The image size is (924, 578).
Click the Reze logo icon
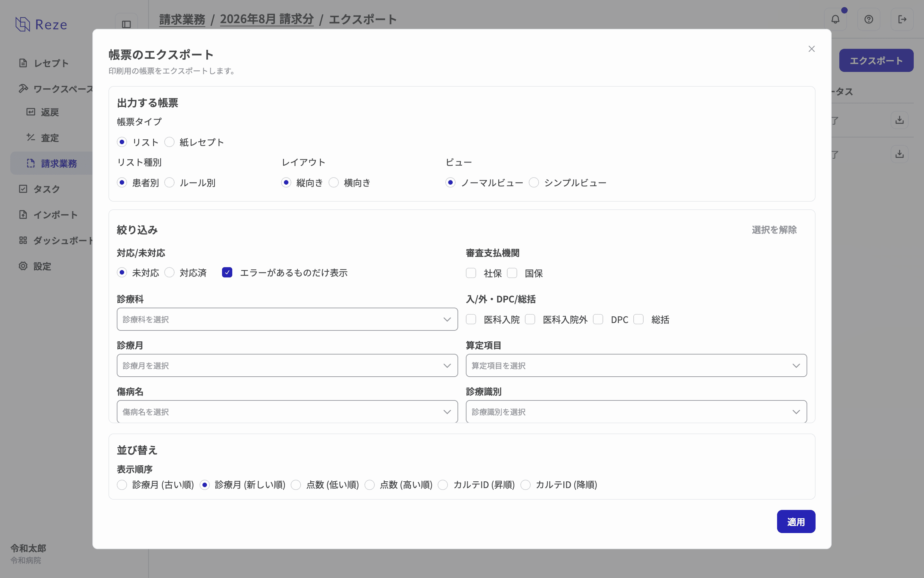[x=22, y=24]
